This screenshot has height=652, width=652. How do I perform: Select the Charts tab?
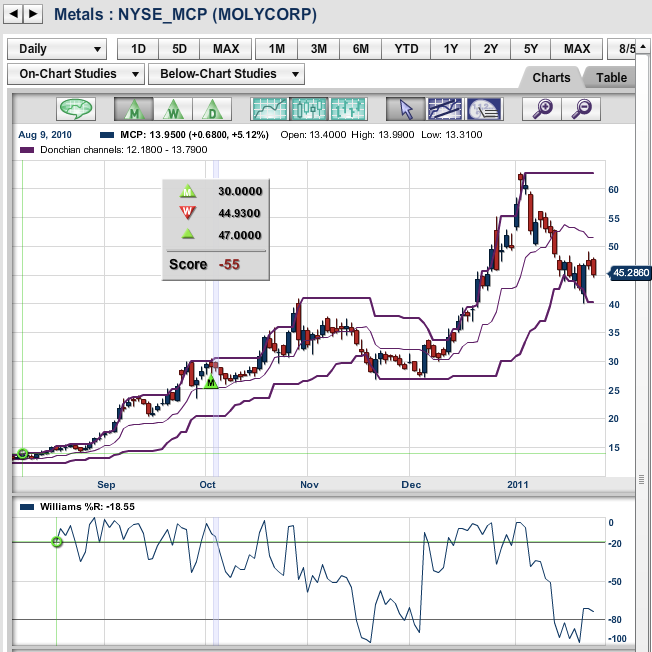click(551, 78)
